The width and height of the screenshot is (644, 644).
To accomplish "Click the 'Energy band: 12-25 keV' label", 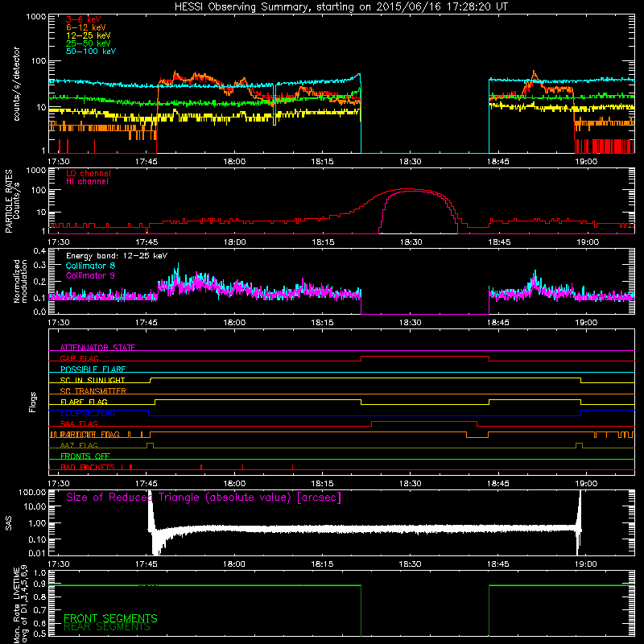I will (117, 256).
